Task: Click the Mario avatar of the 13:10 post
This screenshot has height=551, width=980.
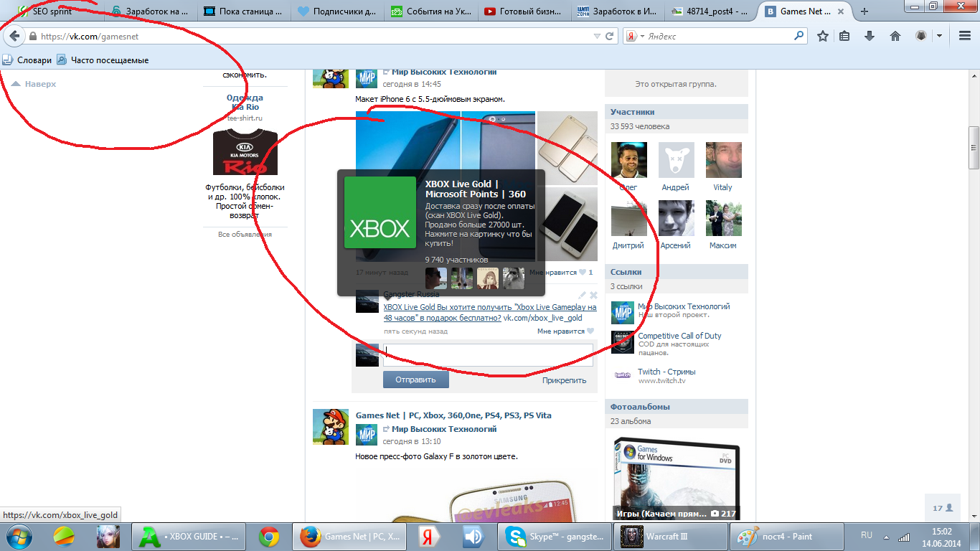Action: click(x=331, y=427)
